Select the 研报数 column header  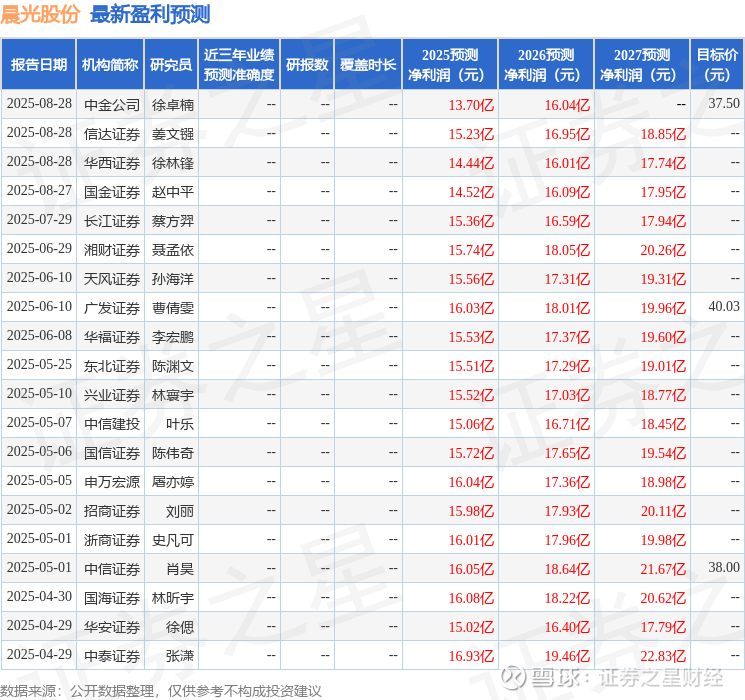click(307, 65)
